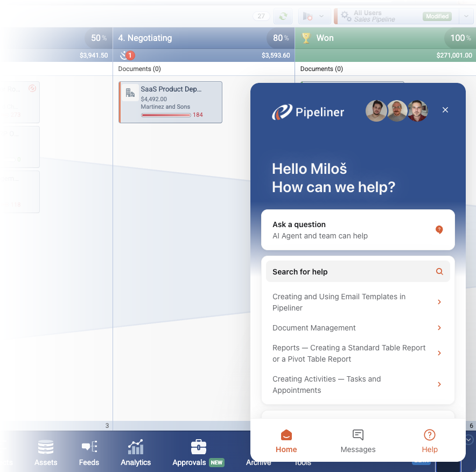This screenshot has width=476, height=472.
Task: Switch to the Help tab in the widget
Action: [x=429, y=440]
